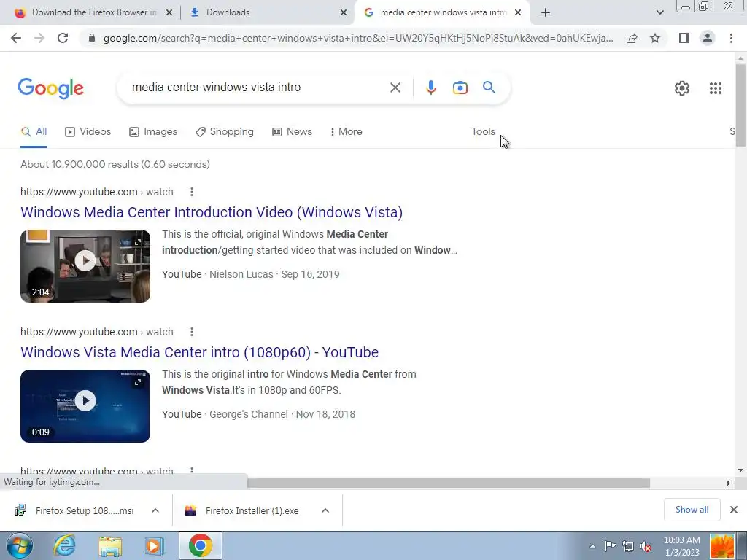Open Chrome's three-dot menu
The image size is (747, 560).
tap(731, 38)
